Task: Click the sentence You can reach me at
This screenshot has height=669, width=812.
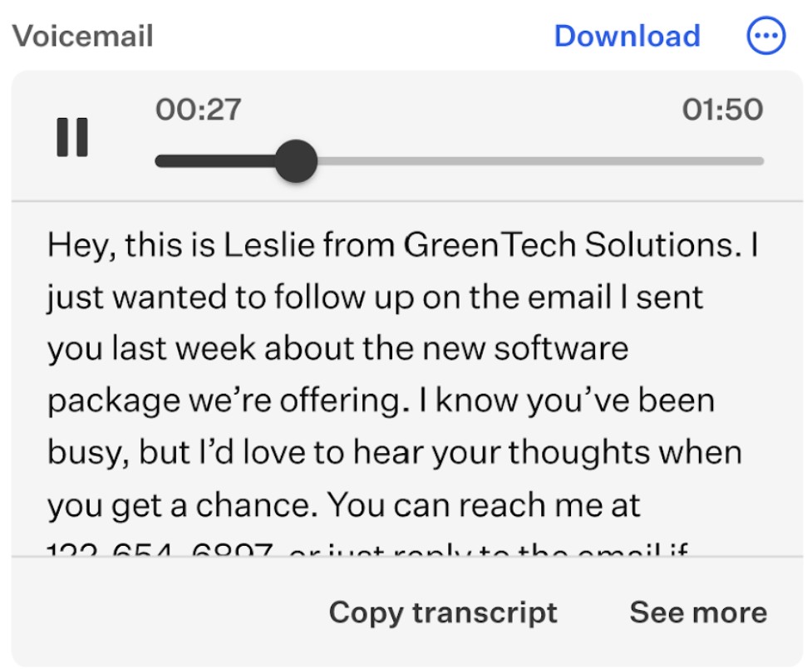Action: click(x=485, y=504)
